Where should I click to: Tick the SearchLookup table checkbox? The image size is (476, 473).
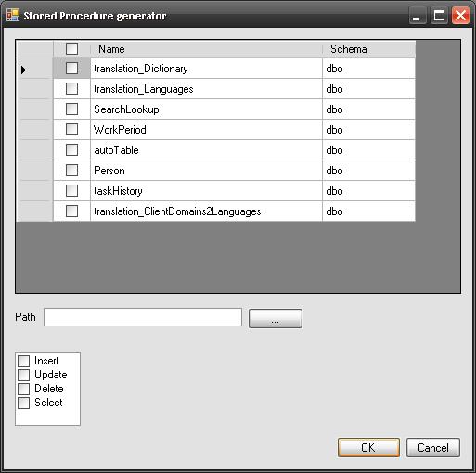click(71, 109)
